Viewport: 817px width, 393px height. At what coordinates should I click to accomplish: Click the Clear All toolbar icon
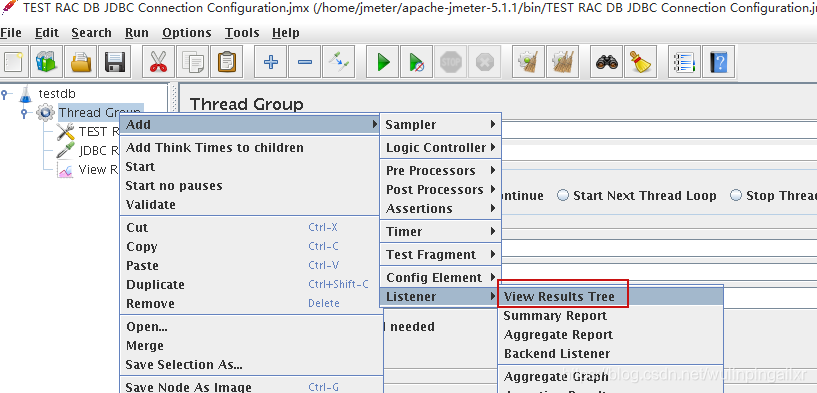pyautogui.click(x=562, y=62)
